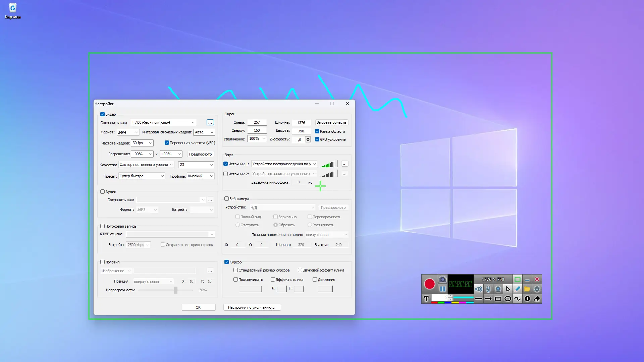Select the text tool T icon
The image size is (644, 362).
pos(426,299)
